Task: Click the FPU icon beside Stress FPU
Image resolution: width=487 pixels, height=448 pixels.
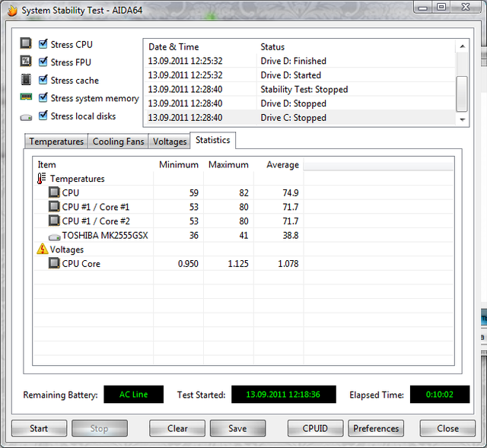Action: pyautogui.click(x=26, y=62)
